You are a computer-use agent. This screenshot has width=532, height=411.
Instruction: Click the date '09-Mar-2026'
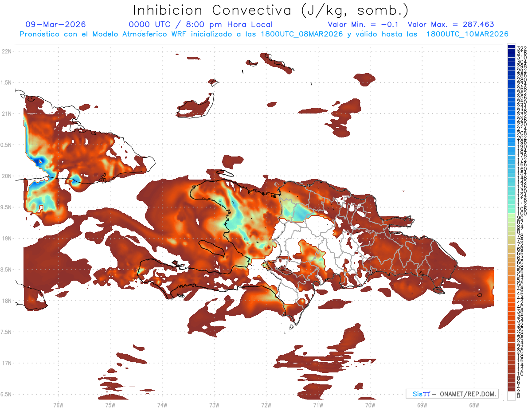coord(56,24)
